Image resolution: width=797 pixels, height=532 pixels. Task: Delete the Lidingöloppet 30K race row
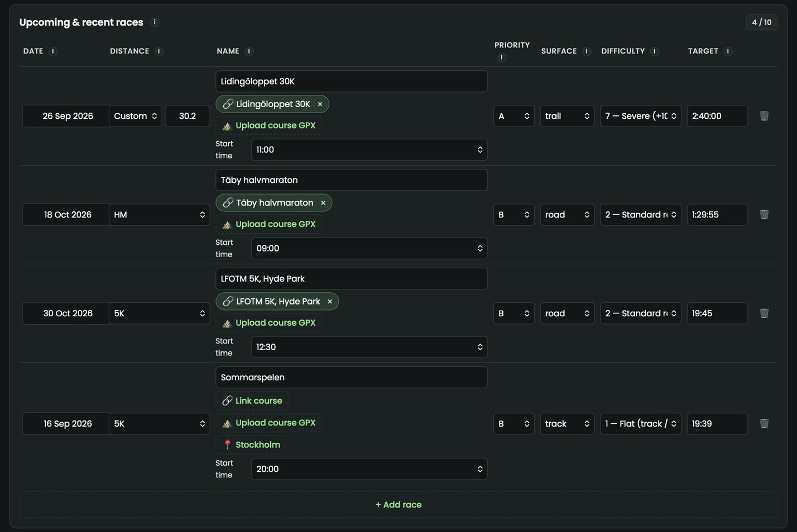tap(764, 116)
